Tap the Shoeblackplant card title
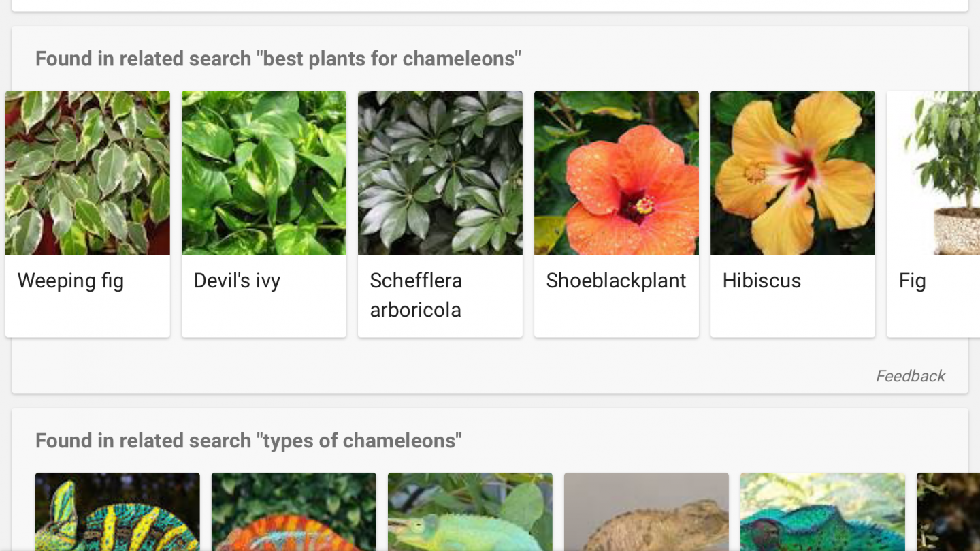The width and height of the screenshot is (980, 551). tap(616, 281)
